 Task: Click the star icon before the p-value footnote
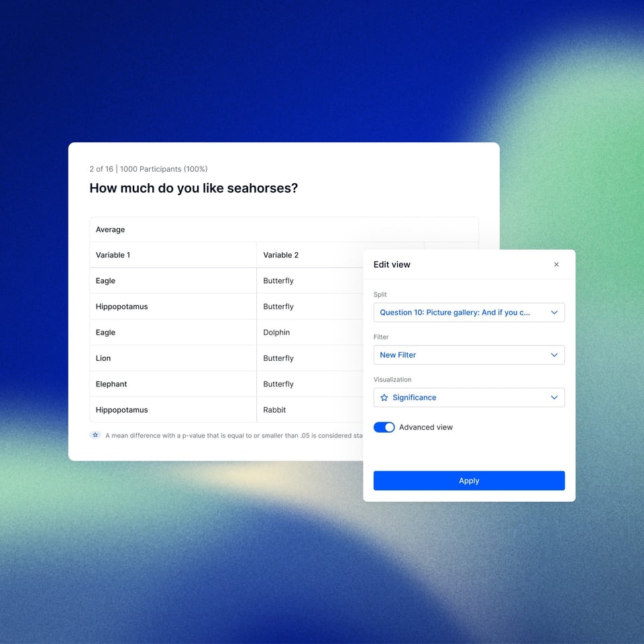click(x=95, y=435)
